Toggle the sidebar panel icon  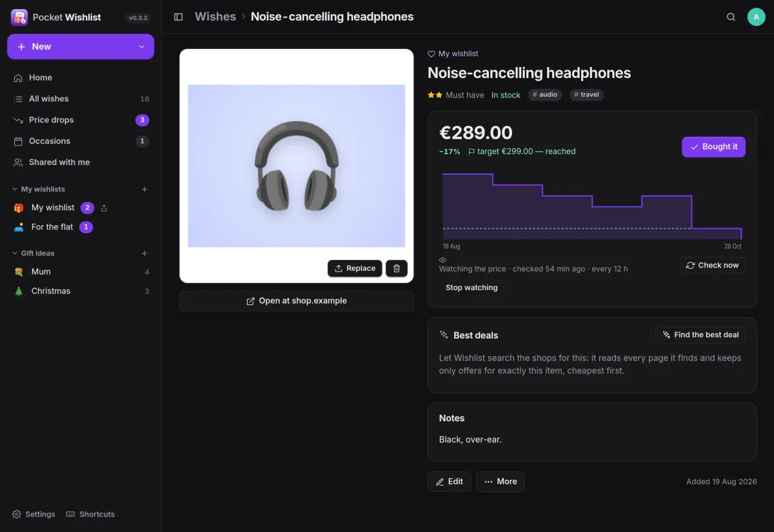tap(179, 17)
